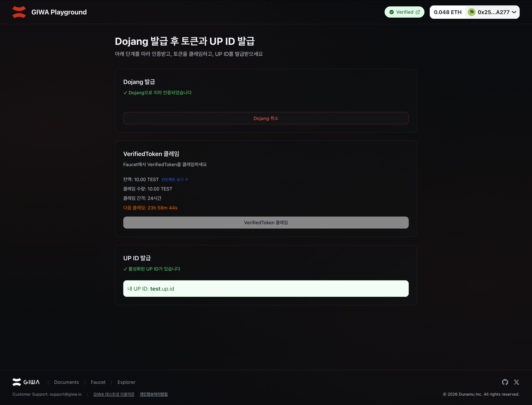Click the white GIWA footer logo

click(26, 382)
